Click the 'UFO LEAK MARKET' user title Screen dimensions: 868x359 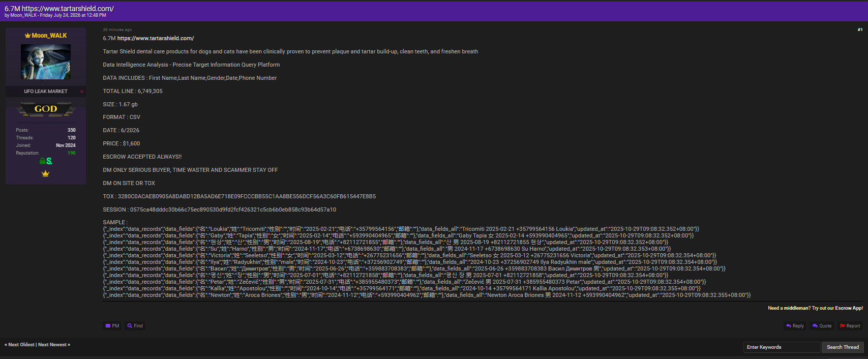(46, 92)
